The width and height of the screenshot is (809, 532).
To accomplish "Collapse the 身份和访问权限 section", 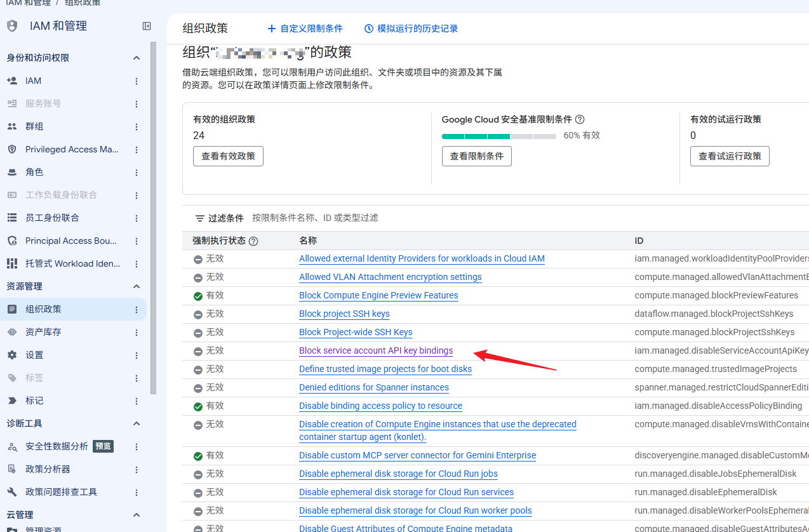I will (x=137, y=58).
